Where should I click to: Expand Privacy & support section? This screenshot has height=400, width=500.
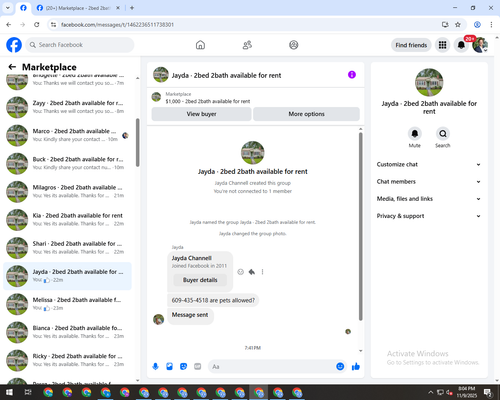click(x=429, y=216)
